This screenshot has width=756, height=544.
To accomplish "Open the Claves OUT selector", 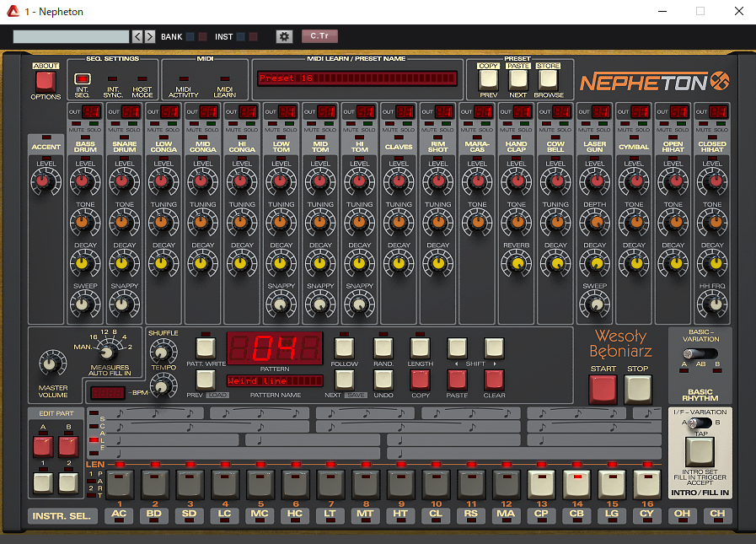I will click(x=405, y=112).
